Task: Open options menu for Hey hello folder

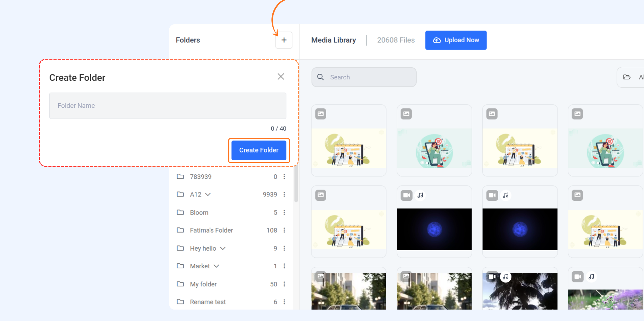Action: tap(284, 248)
